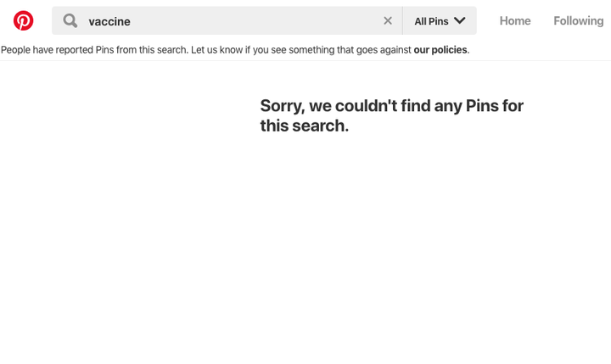611x364 pixels.
Task: Click the magnifying glass search icon
Action: click(x=70, y=20)
